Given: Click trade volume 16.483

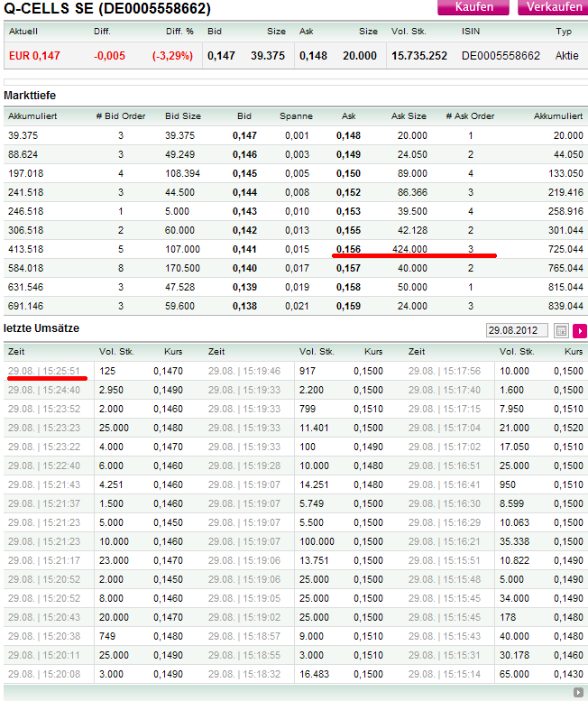Looking at the screenshot, I should pos(314,674).
